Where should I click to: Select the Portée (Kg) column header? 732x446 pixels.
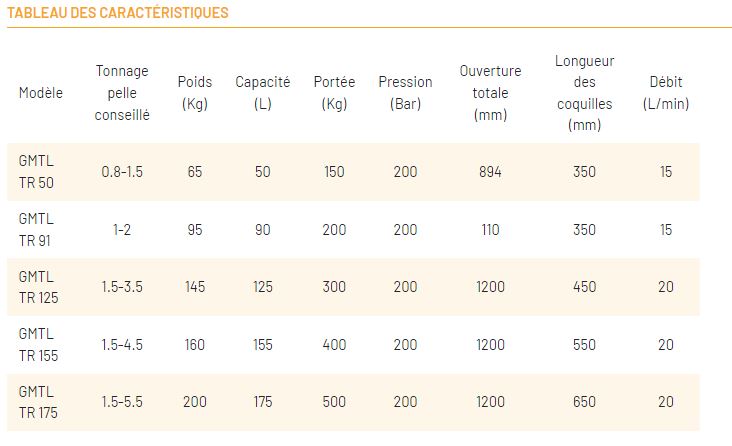(x=334, y=93)
